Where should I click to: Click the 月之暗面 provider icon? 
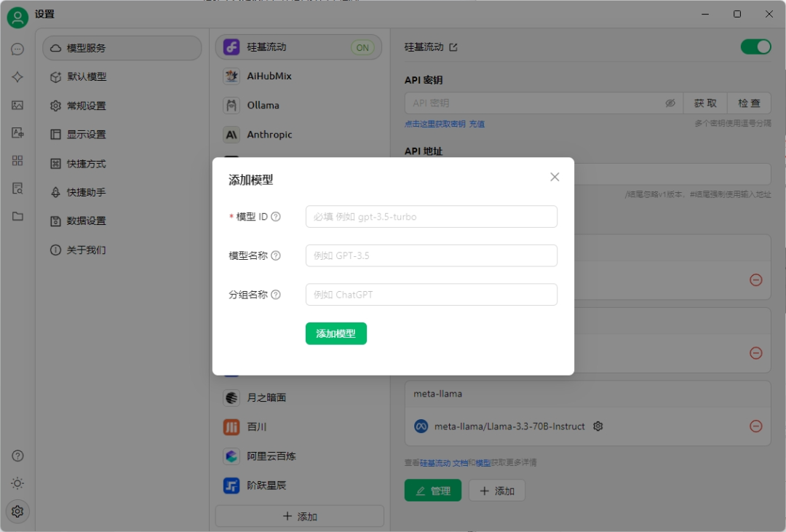231,397
